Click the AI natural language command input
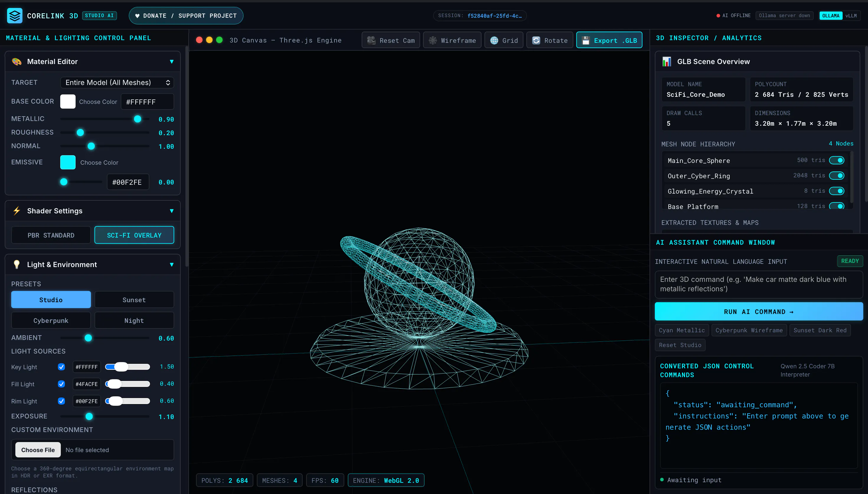The image size is (868, 494). click(759, 284)
